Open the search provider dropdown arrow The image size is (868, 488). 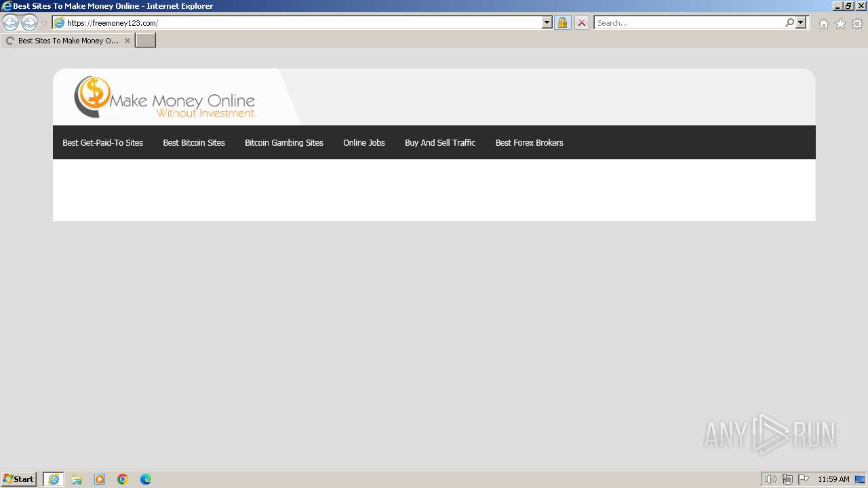pos(801,23)
